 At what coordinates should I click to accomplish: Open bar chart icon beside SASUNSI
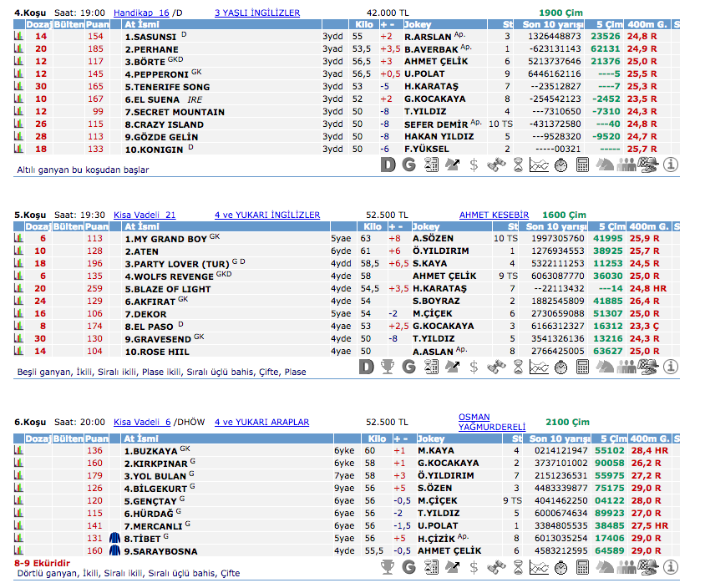pyautogui.click(x=18, y=37)
